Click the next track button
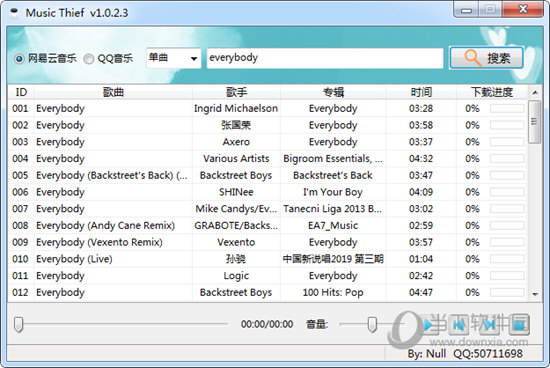Image resolution: width=550 pixels, height=368 pixels. (489, 324)
